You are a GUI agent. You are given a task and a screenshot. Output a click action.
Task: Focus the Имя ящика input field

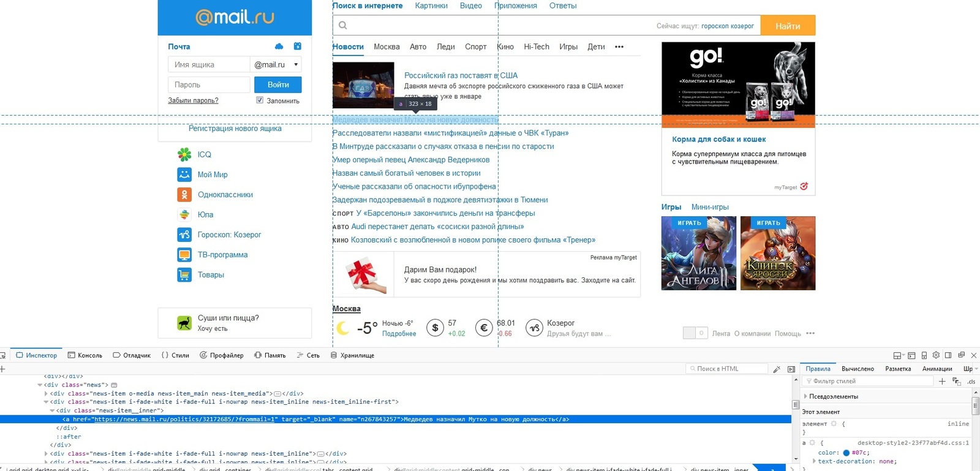point(209,64)
